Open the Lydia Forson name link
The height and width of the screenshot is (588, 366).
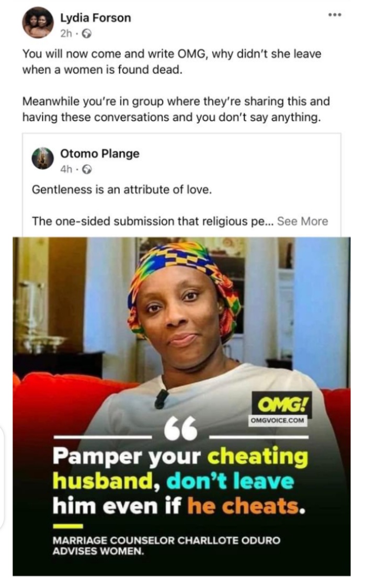pos(96,18)
